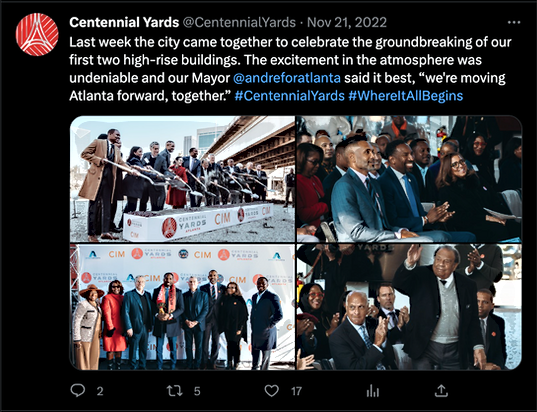
Task: Open the Centennial Yards profile avatar
Action: pyautogui.click(x=37, y=34)
